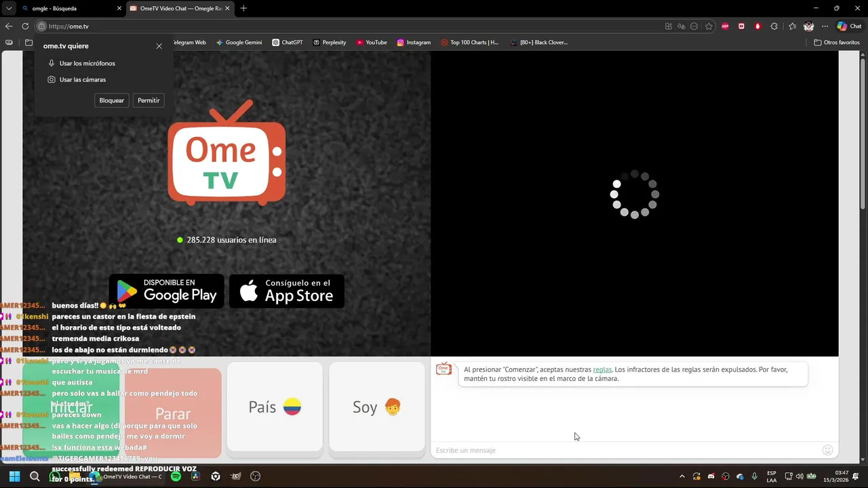Open the Instagram bookmark
The width and height of the screenshot is (868, 488).
[x=414, y=42]
